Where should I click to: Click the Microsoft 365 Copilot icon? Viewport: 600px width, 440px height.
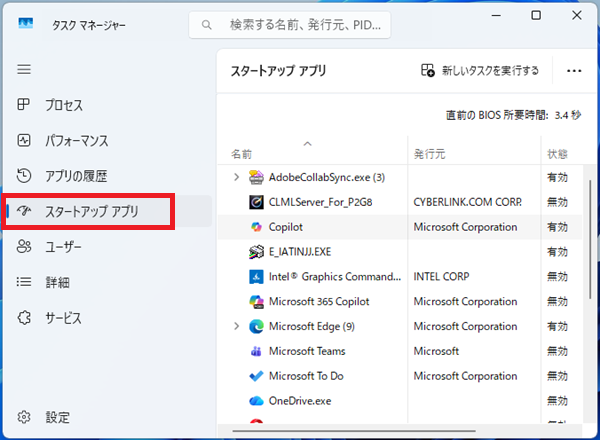coord(256,301)
